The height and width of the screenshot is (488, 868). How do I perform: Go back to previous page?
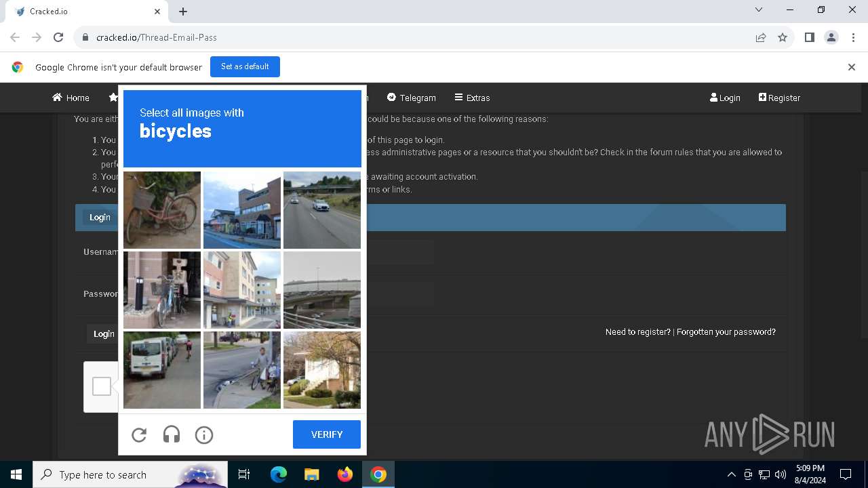tap(15, 37)
